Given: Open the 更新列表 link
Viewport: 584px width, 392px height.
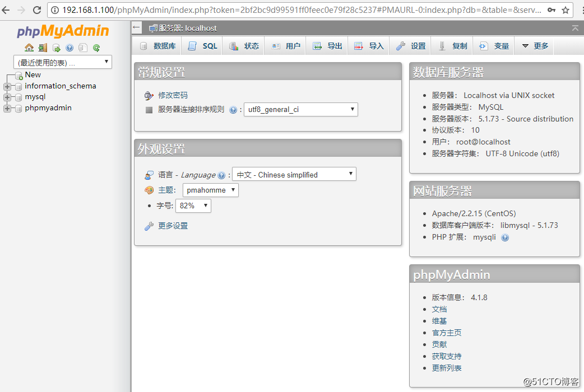Looking at the screenshot, I should click(447, 368).
